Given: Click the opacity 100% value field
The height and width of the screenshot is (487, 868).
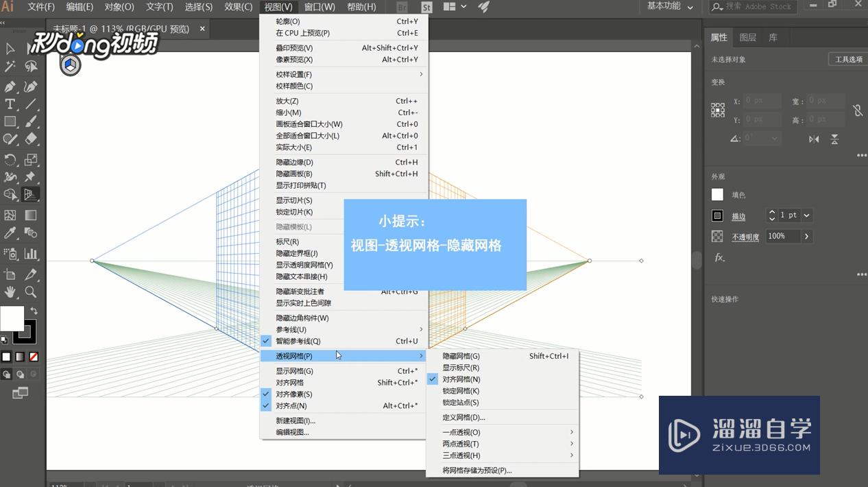Looking at the screenshot, I should 782,236.
